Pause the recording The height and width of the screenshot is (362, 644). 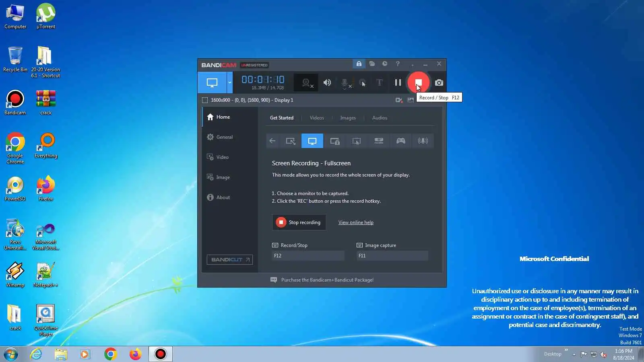(398, 82)
